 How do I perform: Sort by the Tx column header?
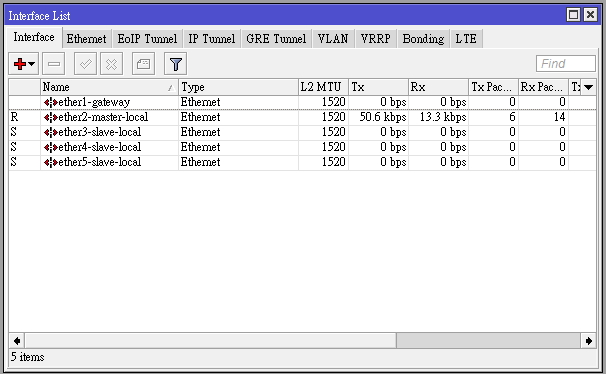click(x=378, y=87)
